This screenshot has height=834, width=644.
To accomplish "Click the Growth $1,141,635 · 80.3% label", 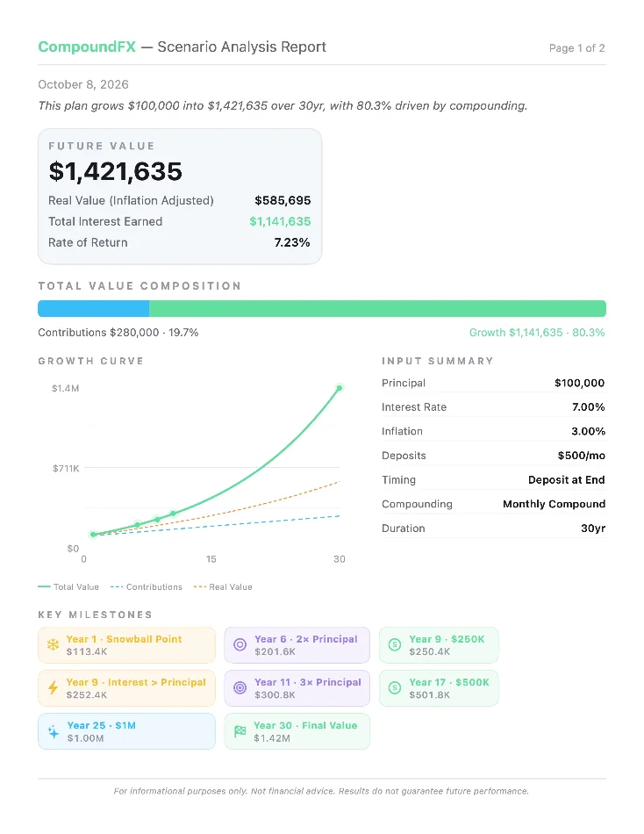I will pyautogui.click(x=537, y=333).
